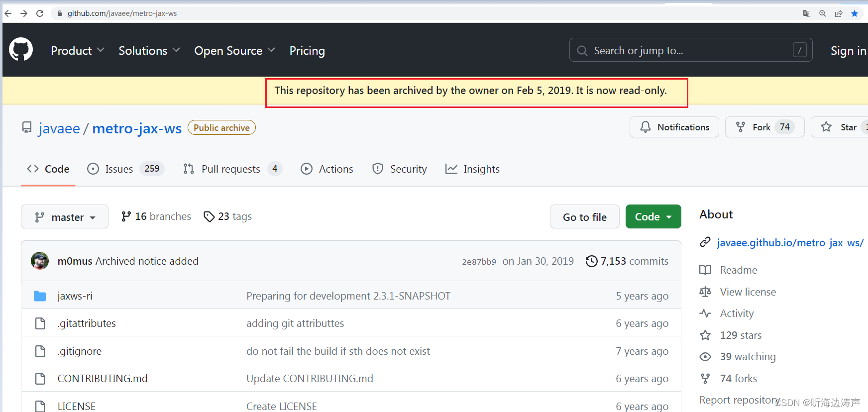Click the tag icon next to 23 tags
The height and width of the screenshot is (412, 868).
(209, 216)
